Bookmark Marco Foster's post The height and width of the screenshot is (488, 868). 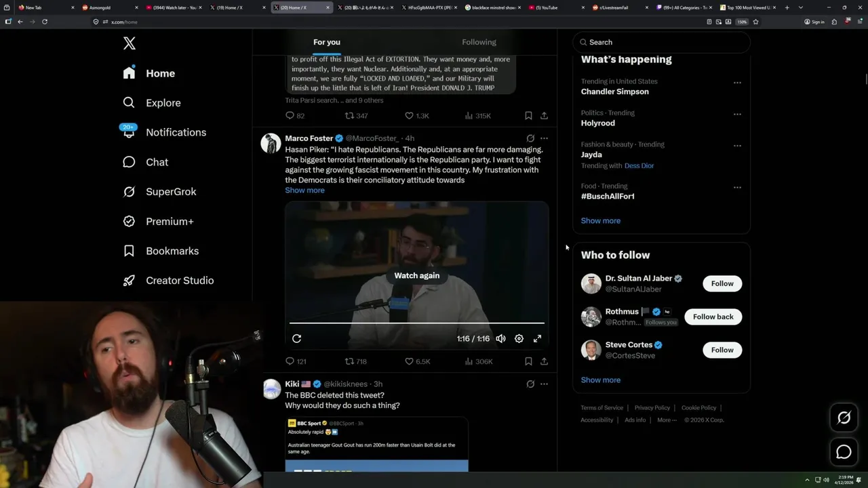tap(528, 362)
